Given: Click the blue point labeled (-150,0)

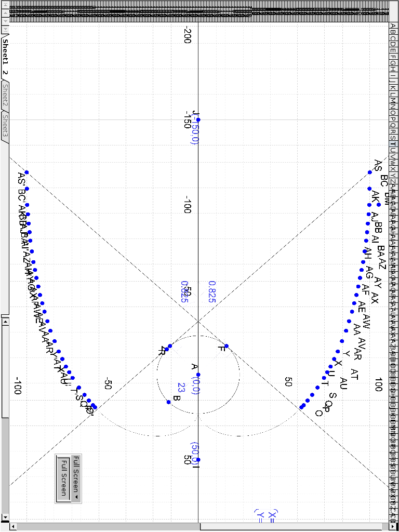Looking at the screenshot, I should (x=198, y=120).
